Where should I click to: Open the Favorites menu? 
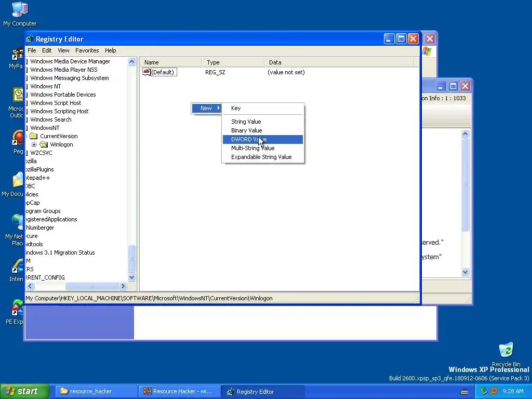click(x=87, y=50)
